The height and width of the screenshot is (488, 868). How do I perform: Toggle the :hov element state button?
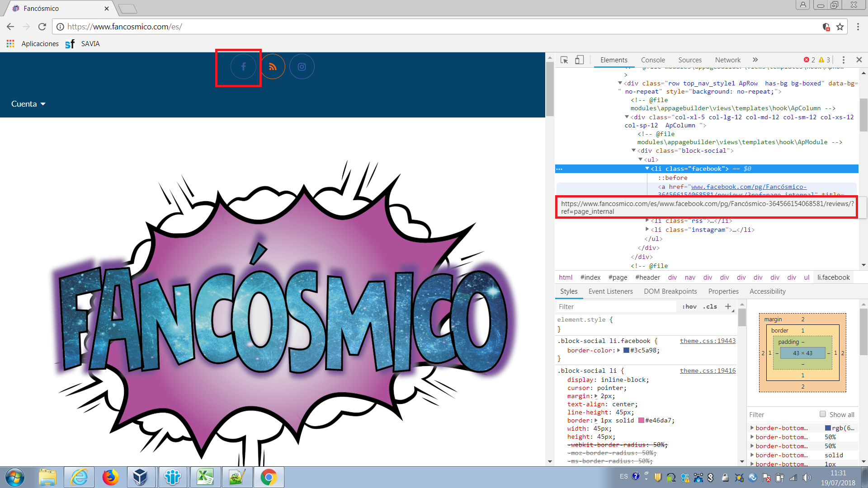click(x=689, y=306)
